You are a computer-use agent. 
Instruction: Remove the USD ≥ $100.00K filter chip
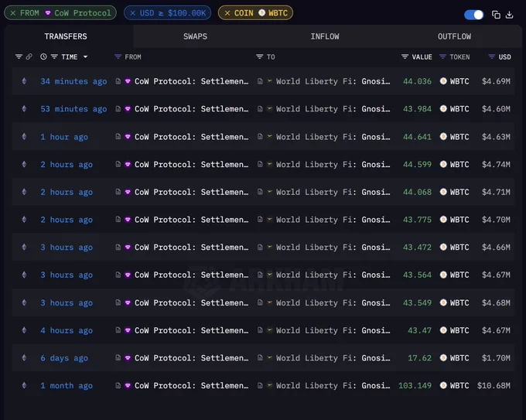(x=133, y=13)
